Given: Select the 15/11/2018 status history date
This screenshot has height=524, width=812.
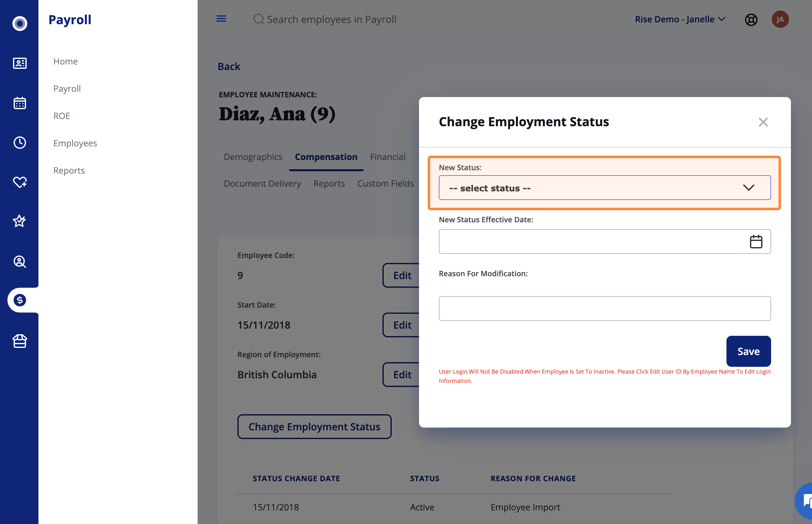Looking at the screenshot, I should pyautogui.click(x=276, y=507).
